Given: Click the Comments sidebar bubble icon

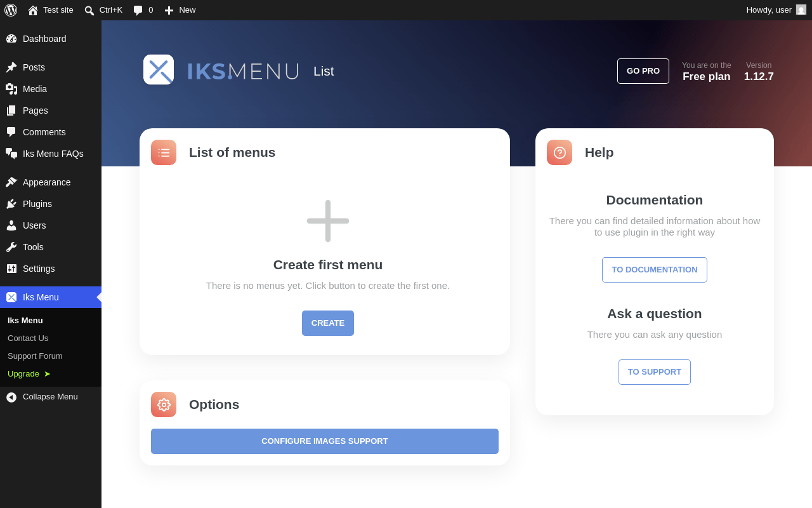Looking at the screenshot, I should pos(11,132).
